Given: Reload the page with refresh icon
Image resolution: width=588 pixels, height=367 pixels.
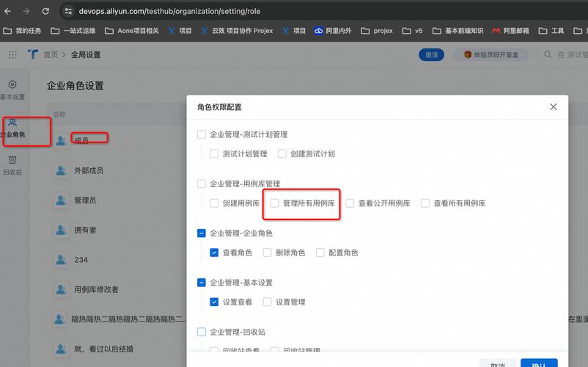Looking at the screenshot, I should (45, 11).
